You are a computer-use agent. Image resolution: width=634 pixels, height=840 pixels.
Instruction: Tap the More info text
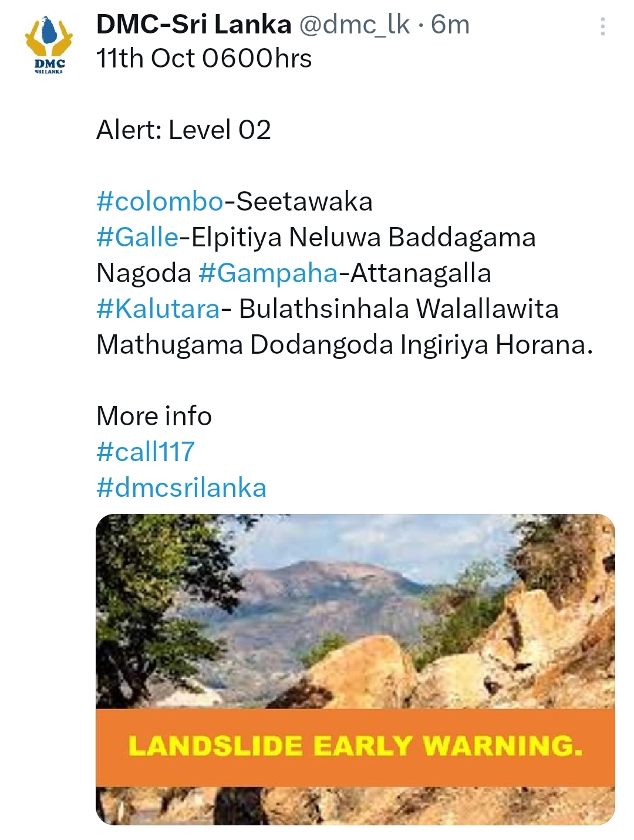point(154,416)
